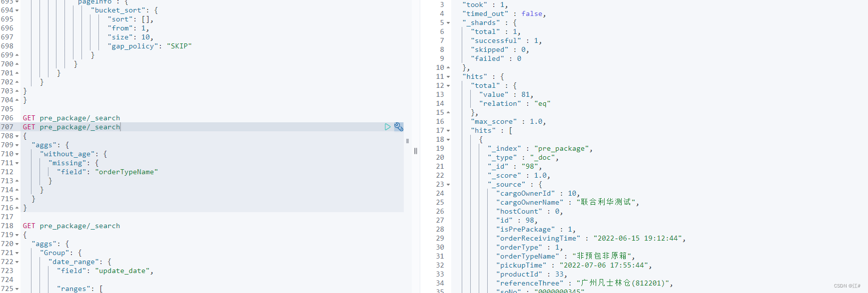Collapse inner "hits" array at line 17
868x293 pixels.
coord(448,130)
